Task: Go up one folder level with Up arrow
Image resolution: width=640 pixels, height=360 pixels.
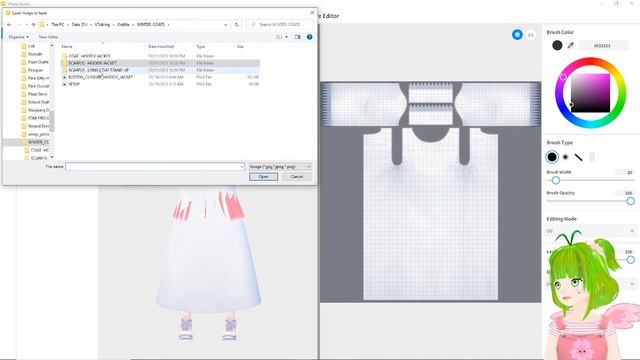Action: (33, 24)
